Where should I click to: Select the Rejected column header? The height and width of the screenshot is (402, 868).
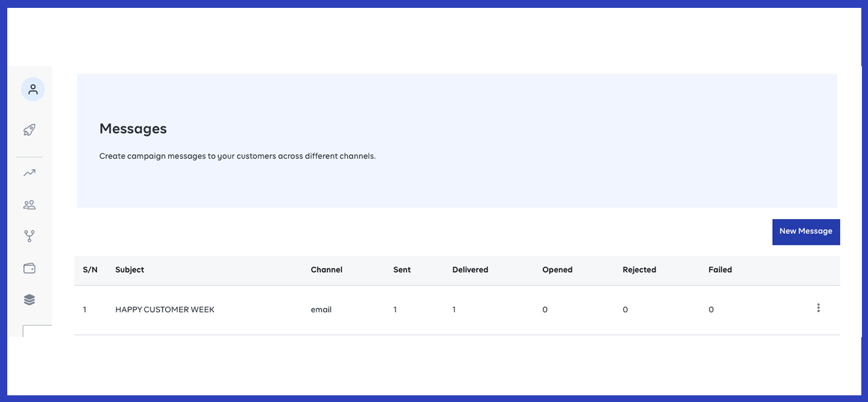[x=639, y=270]
